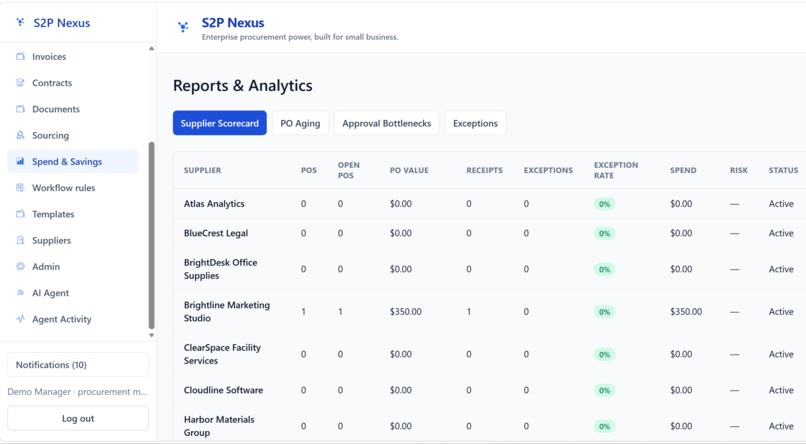Click sidebar scrollbar down arrow
The image size is (806, 444).
(151, 335)
